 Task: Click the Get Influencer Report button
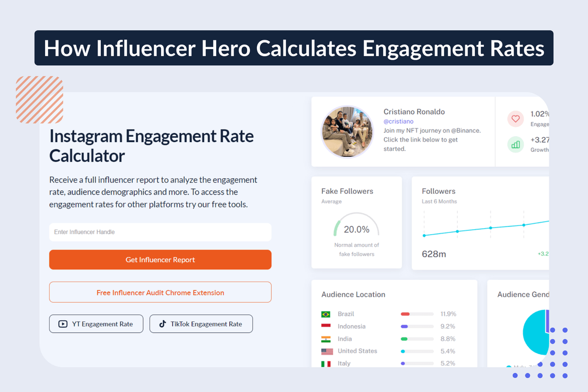[x=160, y=260]
